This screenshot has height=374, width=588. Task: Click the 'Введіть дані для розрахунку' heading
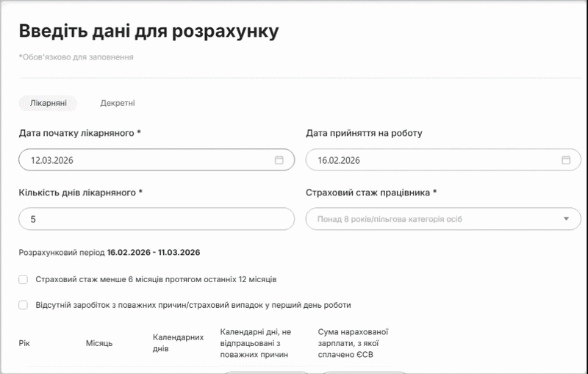click(148, 31)
